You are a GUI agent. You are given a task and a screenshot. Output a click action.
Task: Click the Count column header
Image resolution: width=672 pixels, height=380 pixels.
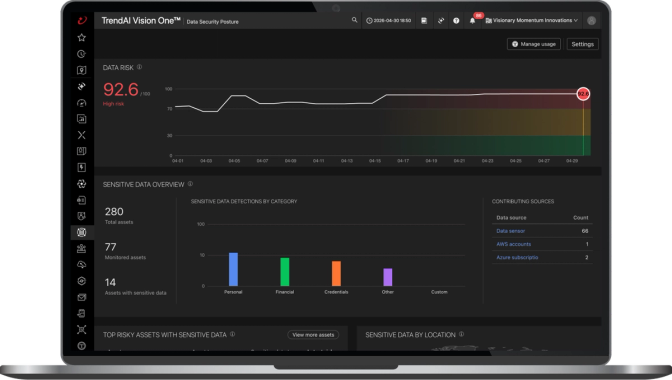581,218
